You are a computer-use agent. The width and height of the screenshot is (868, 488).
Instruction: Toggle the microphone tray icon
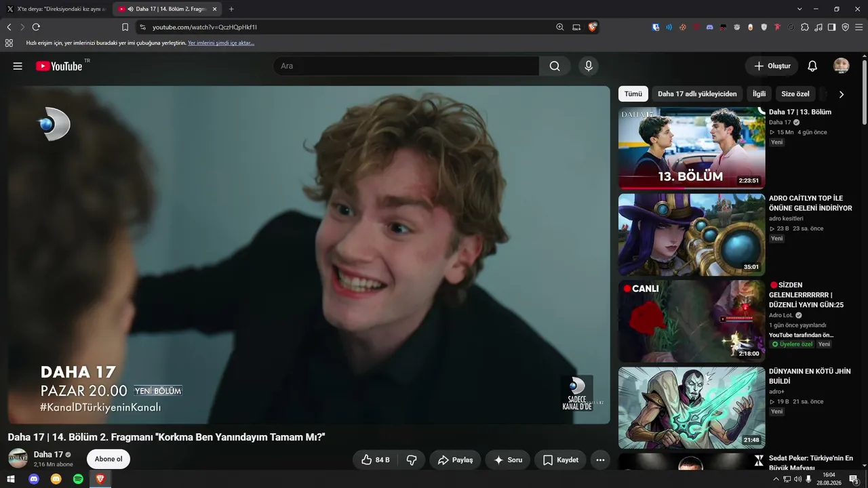click(808, 479)
